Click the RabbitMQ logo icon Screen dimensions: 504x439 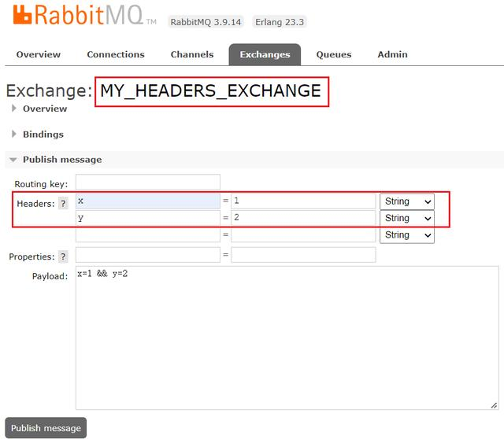click(24, 16)
